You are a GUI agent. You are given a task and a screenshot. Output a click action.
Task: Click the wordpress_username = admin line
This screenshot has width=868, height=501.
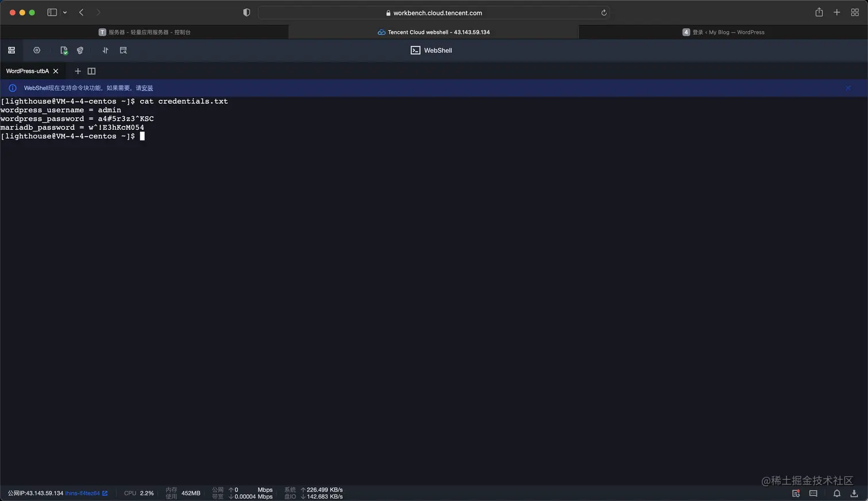coord(61,110)
